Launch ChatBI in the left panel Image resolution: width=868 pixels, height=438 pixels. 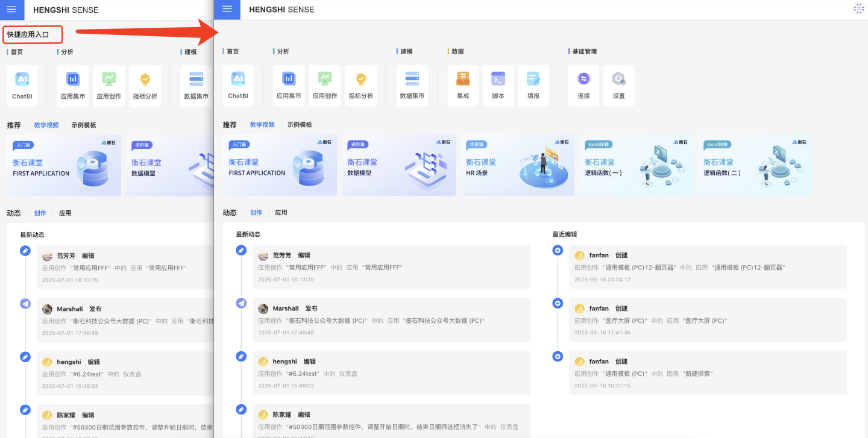tap(22, 85)
